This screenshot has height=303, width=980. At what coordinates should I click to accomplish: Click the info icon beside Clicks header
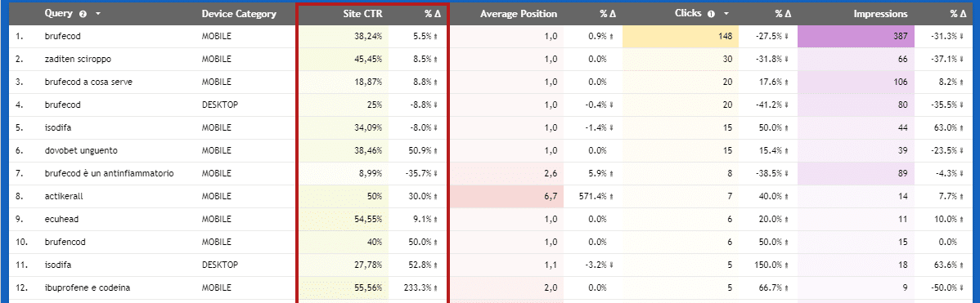coord(714,14)
